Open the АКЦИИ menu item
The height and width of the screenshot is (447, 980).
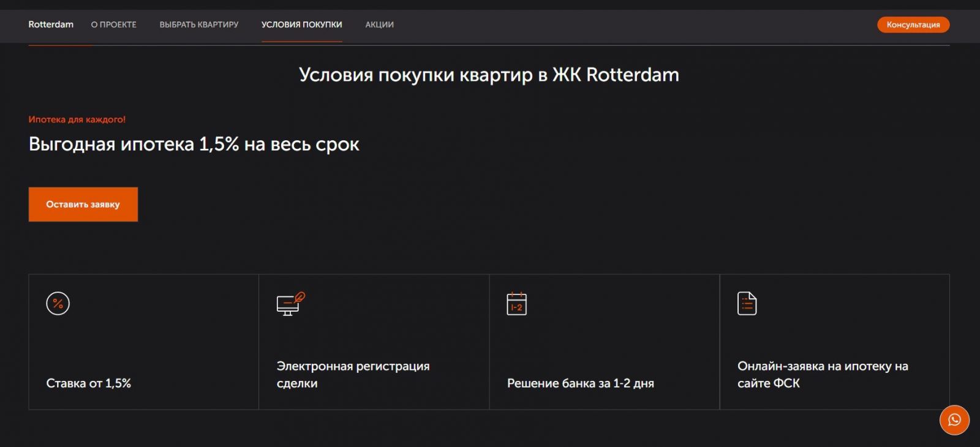[x=380, y=24]
